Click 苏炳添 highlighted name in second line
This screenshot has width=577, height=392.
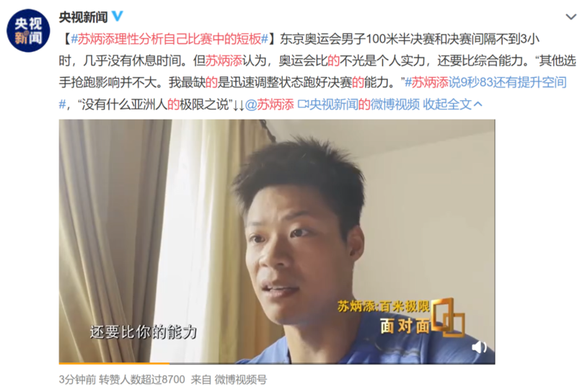(224, 61)
